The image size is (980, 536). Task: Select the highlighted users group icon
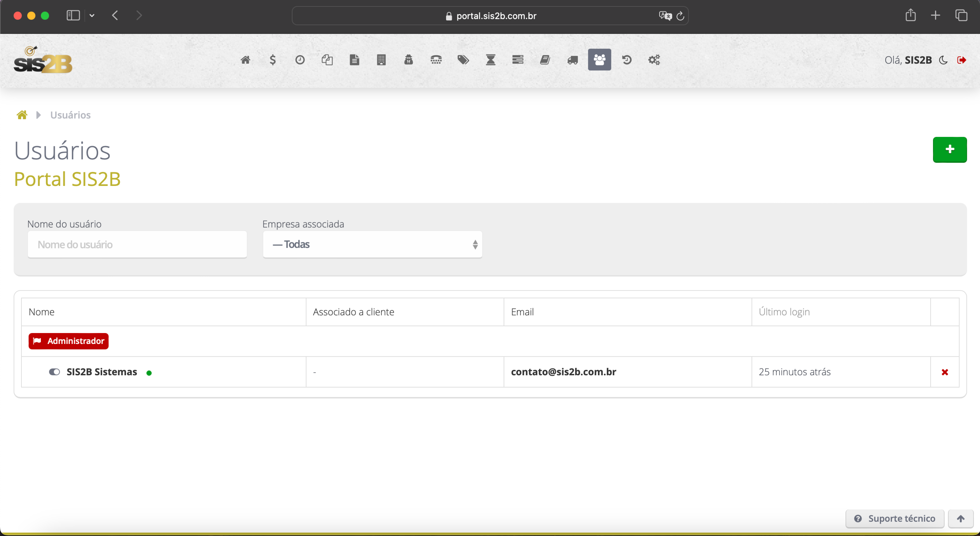pos(600,60)
